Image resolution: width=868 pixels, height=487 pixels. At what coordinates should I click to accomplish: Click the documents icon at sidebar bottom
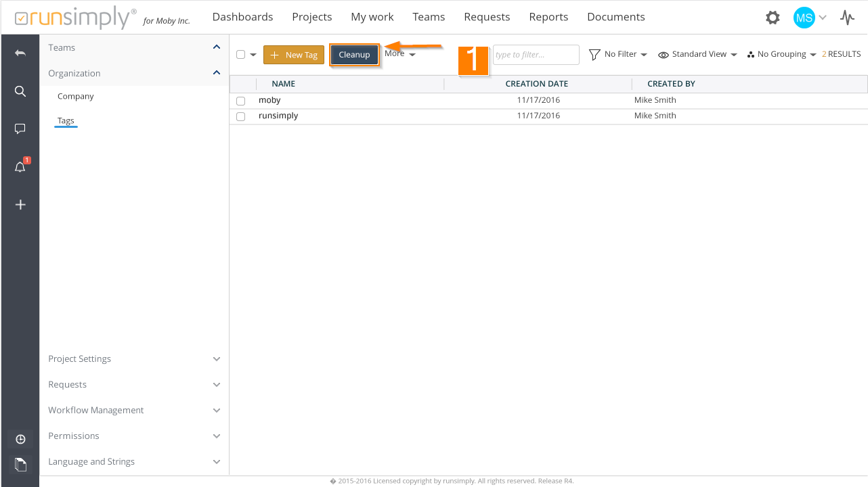[x=20, y=465]
